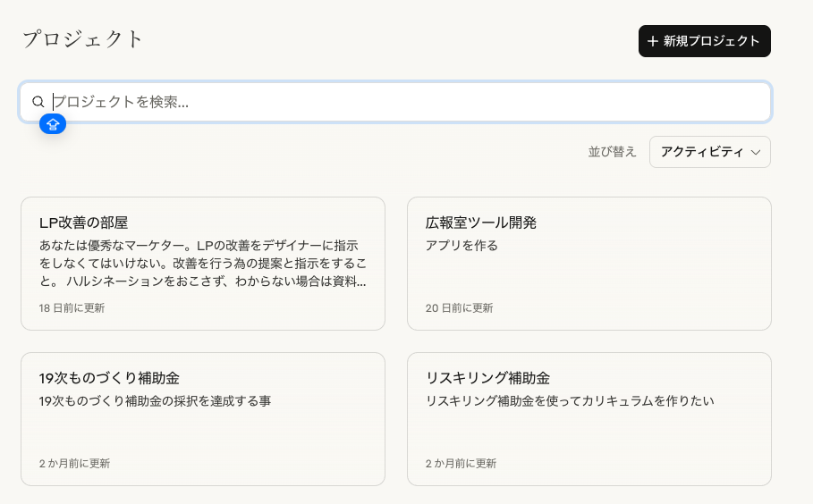Open the リスキリング補助金 project

point(589,419)
